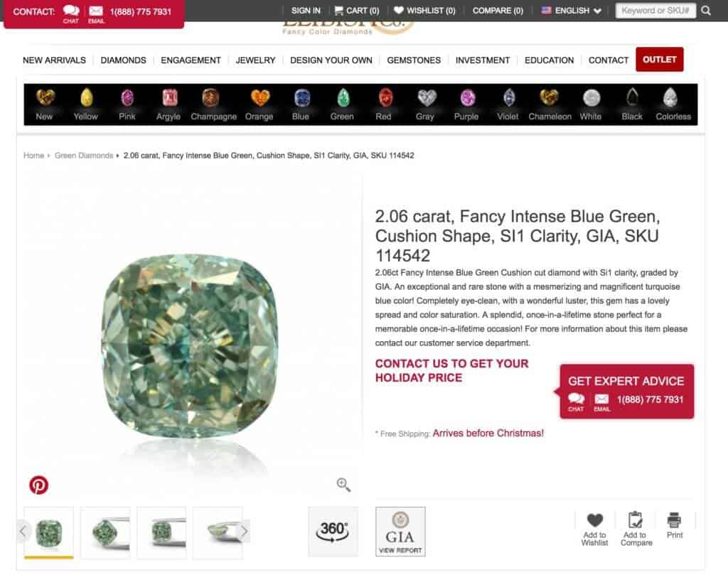Screen dimensions: 728x582
Task: Open chat from the top contact bar
Action: 70,14
